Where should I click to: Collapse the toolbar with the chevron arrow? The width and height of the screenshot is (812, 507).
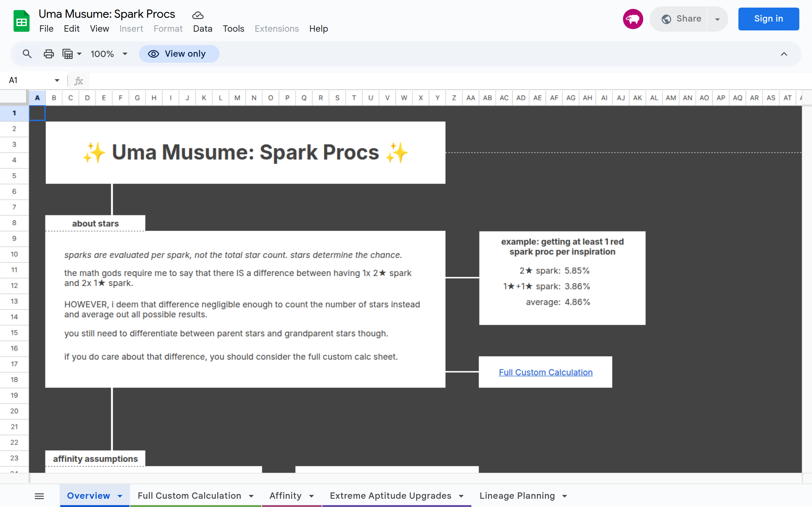point(784,54)
